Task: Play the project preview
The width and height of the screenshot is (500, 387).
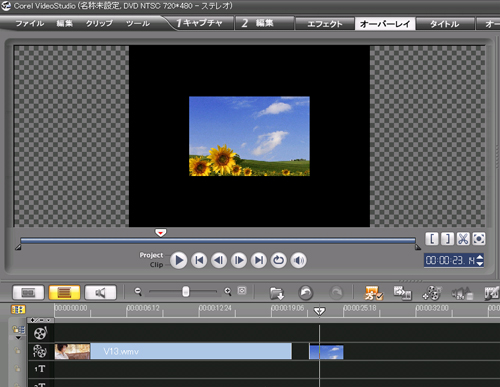Action: [179, 260]
